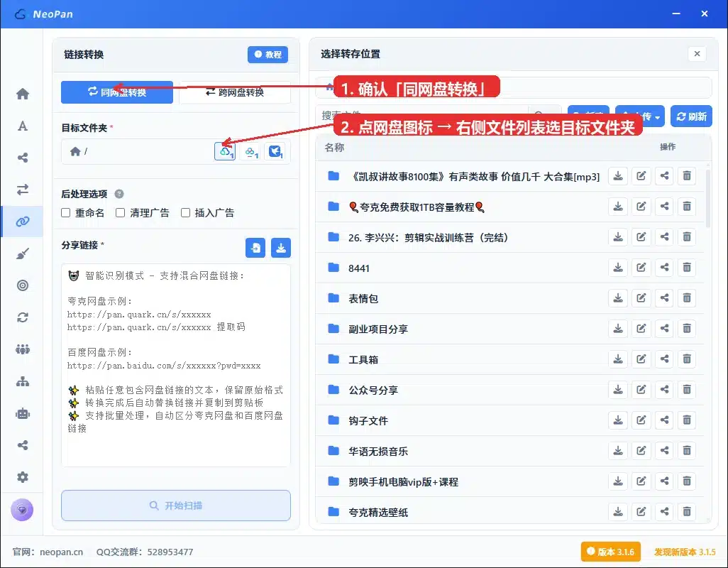Viewport: 728px width, 568px height.
Task: Share the 表情包 folder
Action: (664, 298)
